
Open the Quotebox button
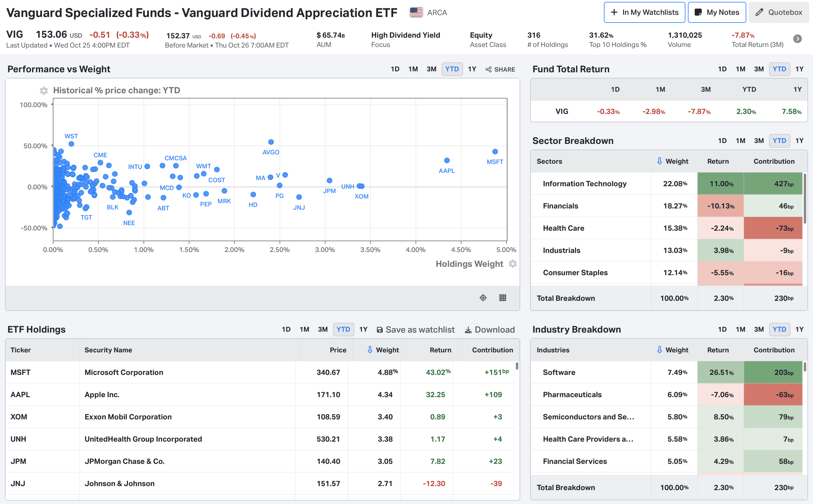point(778,12)
